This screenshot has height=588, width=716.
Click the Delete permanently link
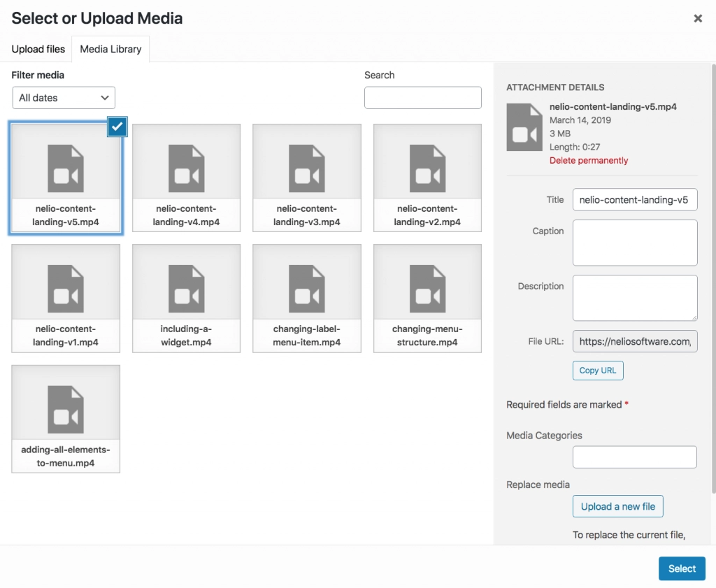[x=589, y=161]
